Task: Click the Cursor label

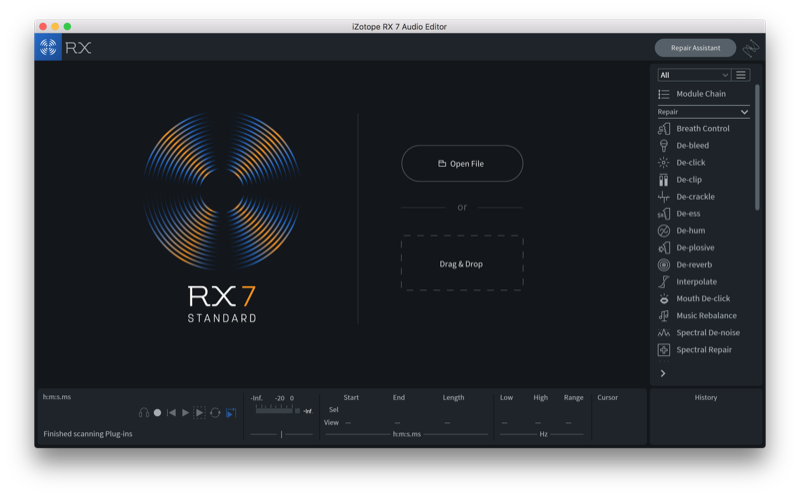Action: click(x=607, y=397)
